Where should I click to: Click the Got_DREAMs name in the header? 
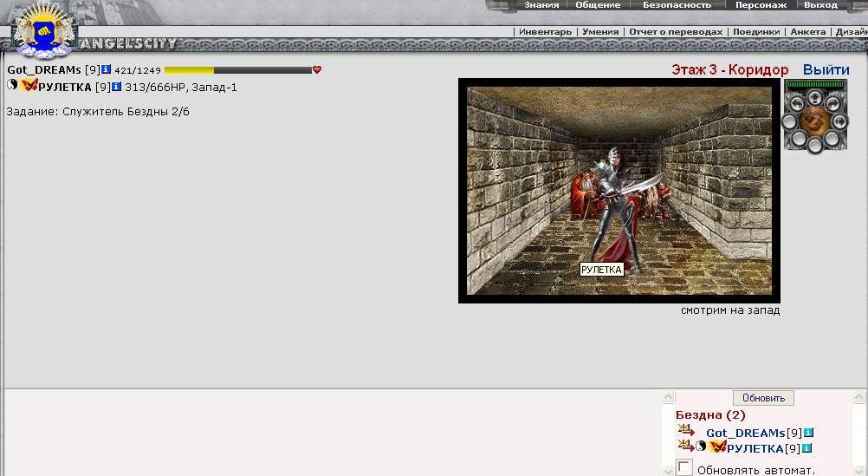click(x=44, y=70)
